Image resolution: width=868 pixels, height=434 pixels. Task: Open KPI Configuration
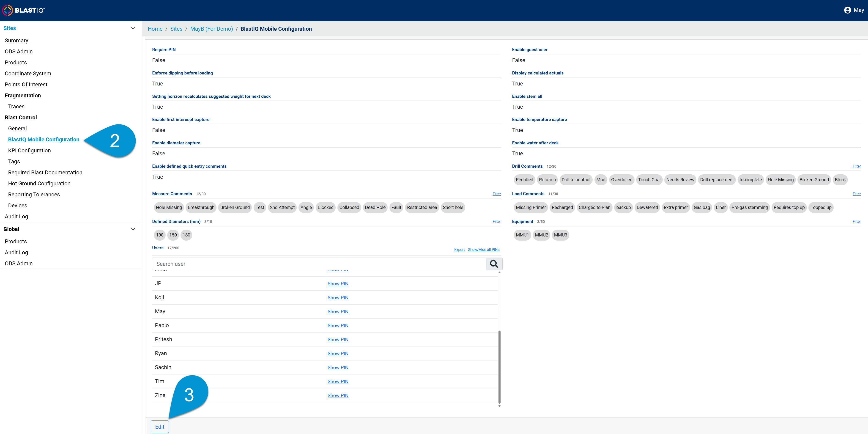tap(29, 151)
